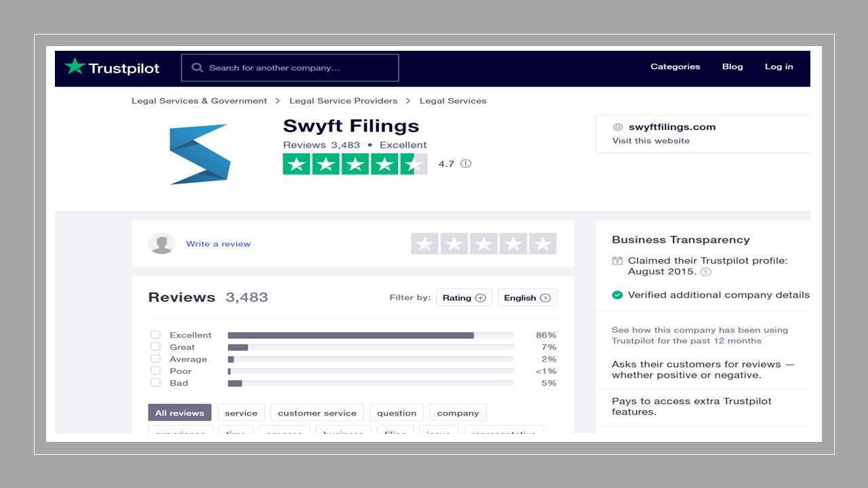Click the Business Transparency heading
868x488 pixels.
click(x=681, y=240)
